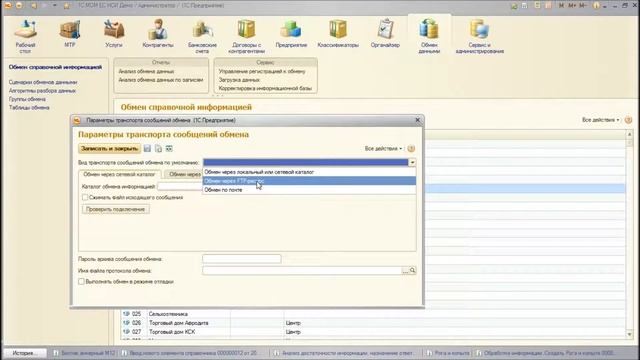The width and height of the screenshot is (640, 360).
Task: Expand Все действия menu in main list
Action: pos(600,120)
